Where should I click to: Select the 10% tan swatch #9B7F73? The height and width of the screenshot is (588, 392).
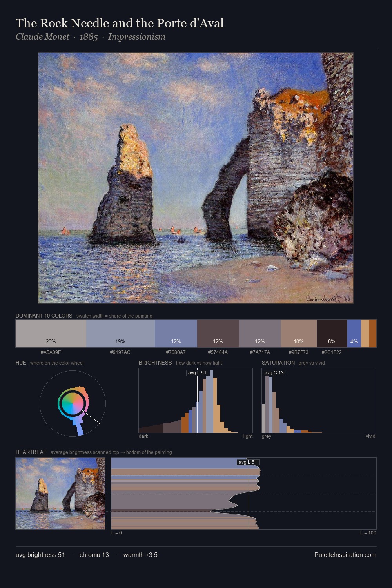point(299,334)
